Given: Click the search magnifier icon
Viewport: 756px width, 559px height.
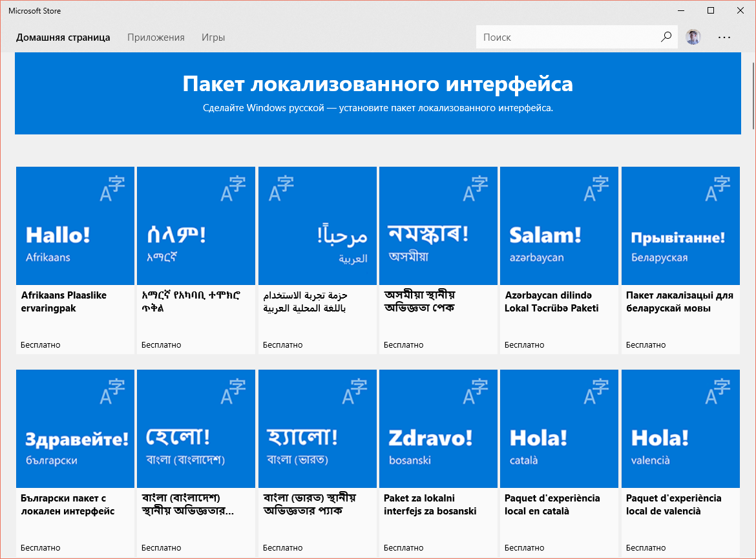Looking at the screenshot, I should point(666,37).
